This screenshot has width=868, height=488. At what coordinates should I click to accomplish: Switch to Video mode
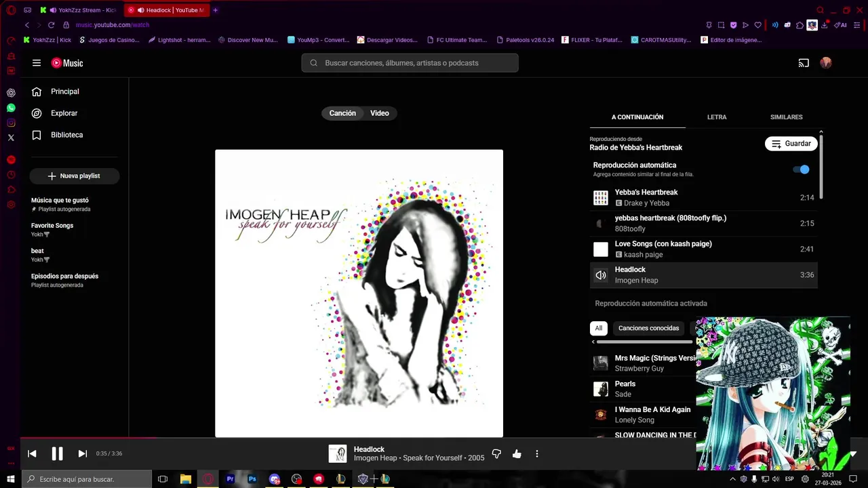pos(380,113)
